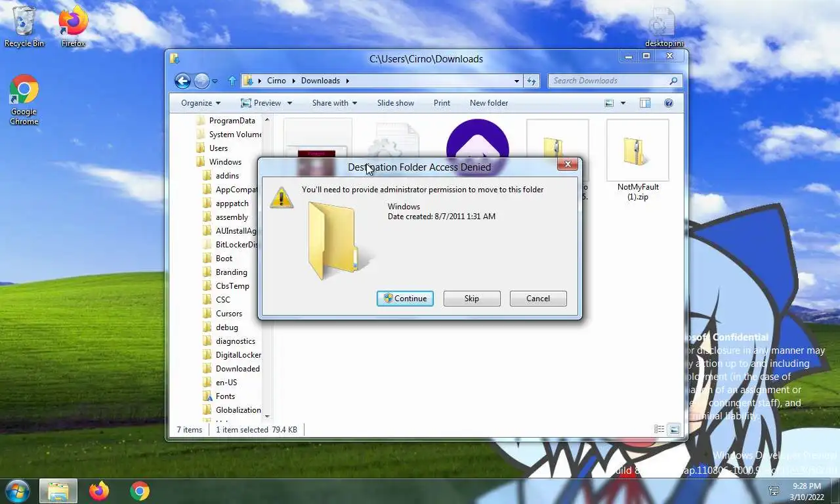Screen dimensions: 840x504
Task: Click the Up one level arrow
Action: coord(232,81)
